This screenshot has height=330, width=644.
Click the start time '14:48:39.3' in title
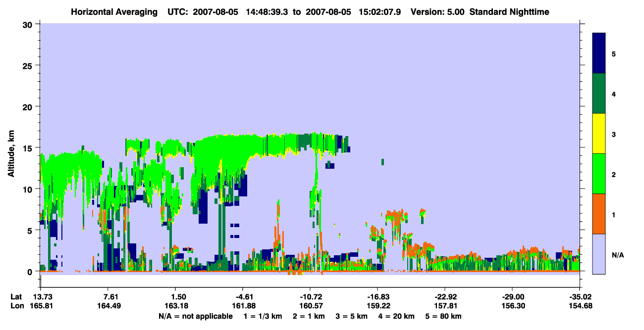point(266,12)
